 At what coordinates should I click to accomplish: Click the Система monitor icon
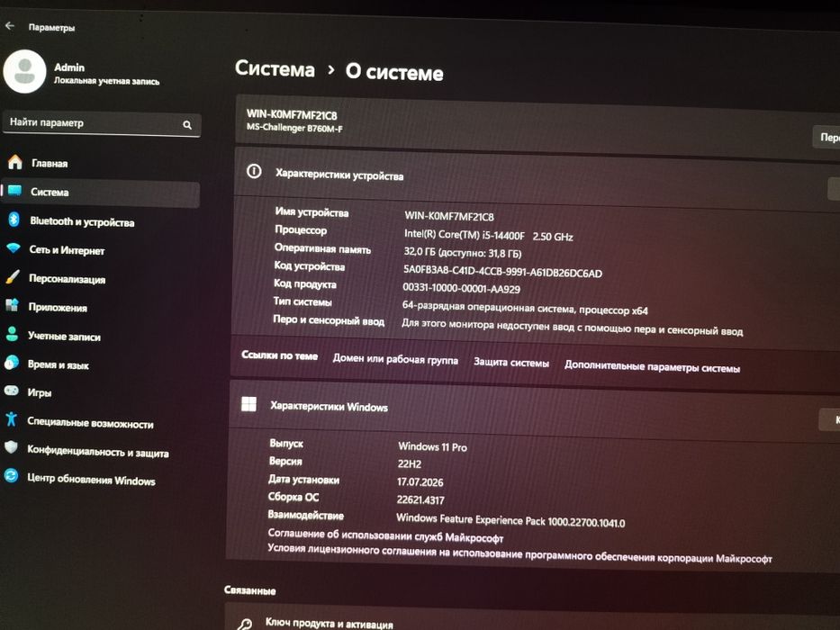click(x=14, y=190)
